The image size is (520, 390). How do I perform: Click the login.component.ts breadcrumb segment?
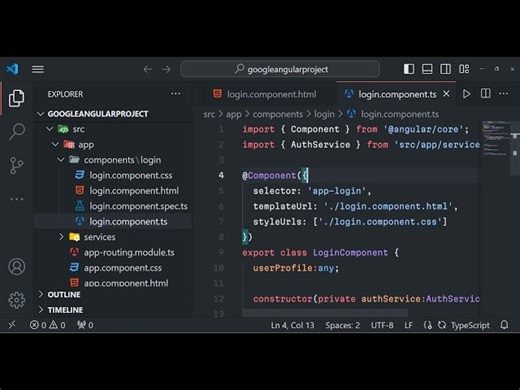(400, 114)
